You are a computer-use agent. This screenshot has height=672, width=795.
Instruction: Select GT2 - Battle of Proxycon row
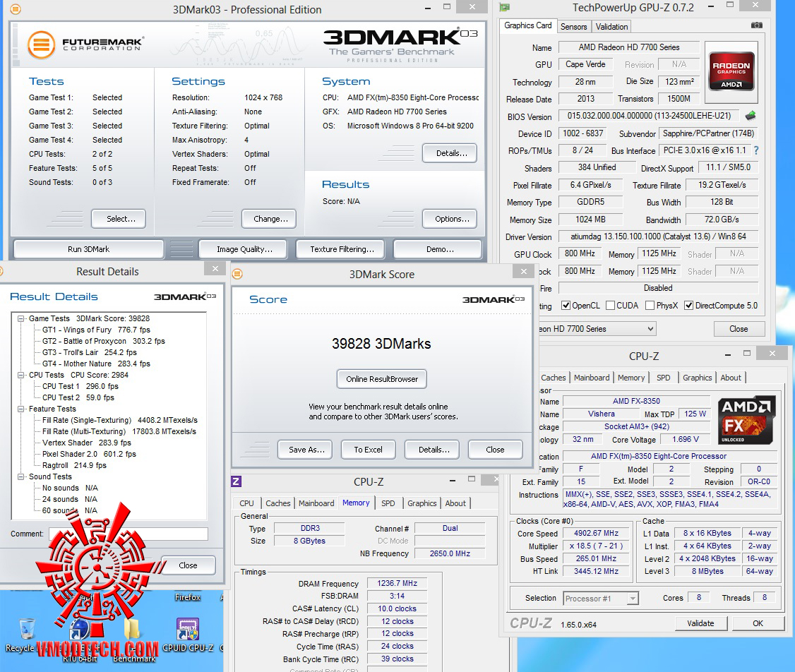tap(103, 341)
